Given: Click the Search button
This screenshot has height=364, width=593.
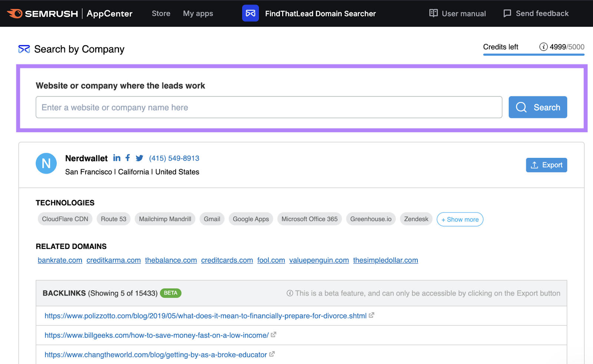Looking at the screenshot, I should [x=538, y=107].
